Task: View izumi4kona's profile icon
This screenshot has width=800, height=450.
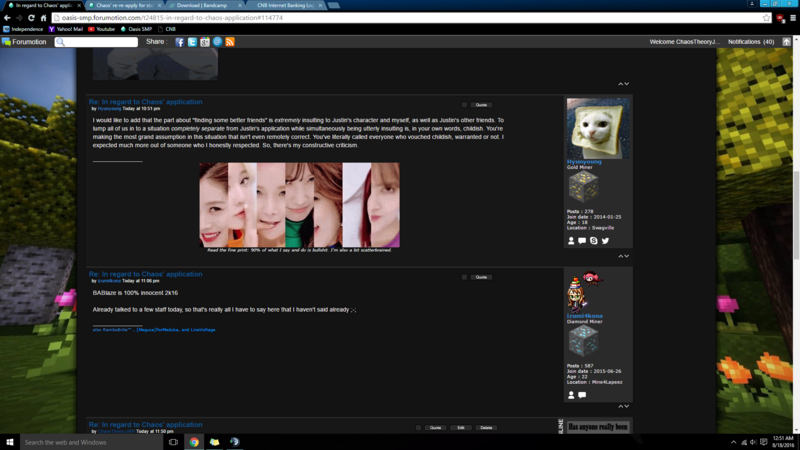Action: [x=571, y=395]
